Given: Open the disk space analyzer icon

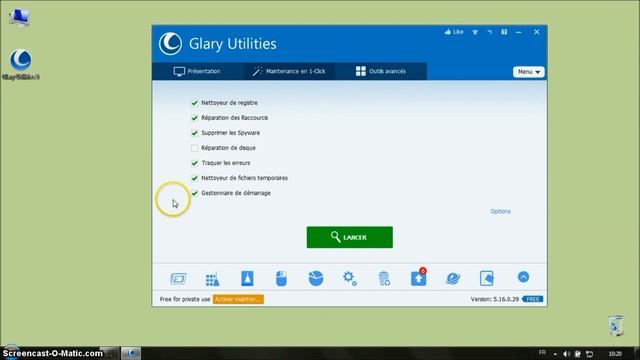Looking at the screenshot, I should pos(178,279).
